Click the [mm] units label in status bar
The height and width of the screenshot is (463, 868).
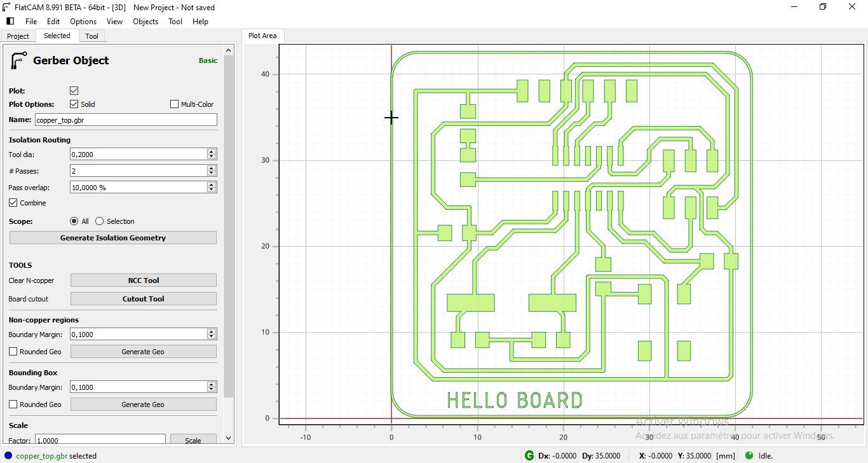tap(725, 456)
